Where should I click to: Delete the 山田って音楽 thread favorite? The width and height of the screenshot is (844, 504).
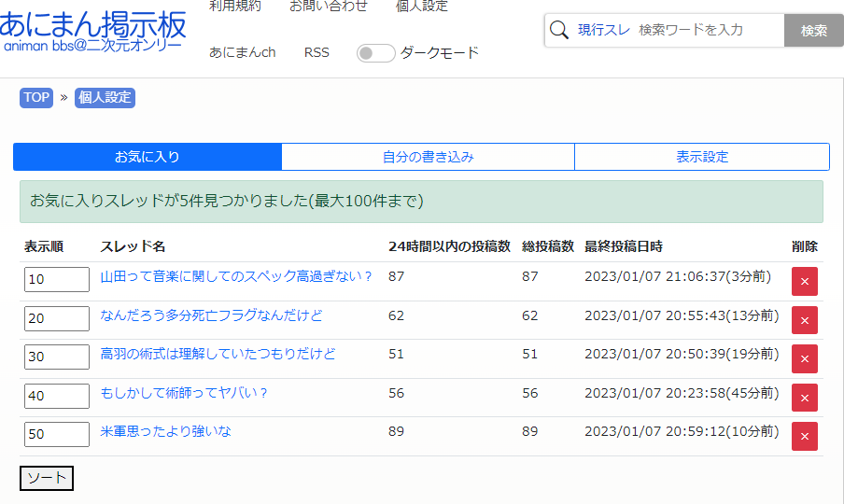(x=804, y=281)
